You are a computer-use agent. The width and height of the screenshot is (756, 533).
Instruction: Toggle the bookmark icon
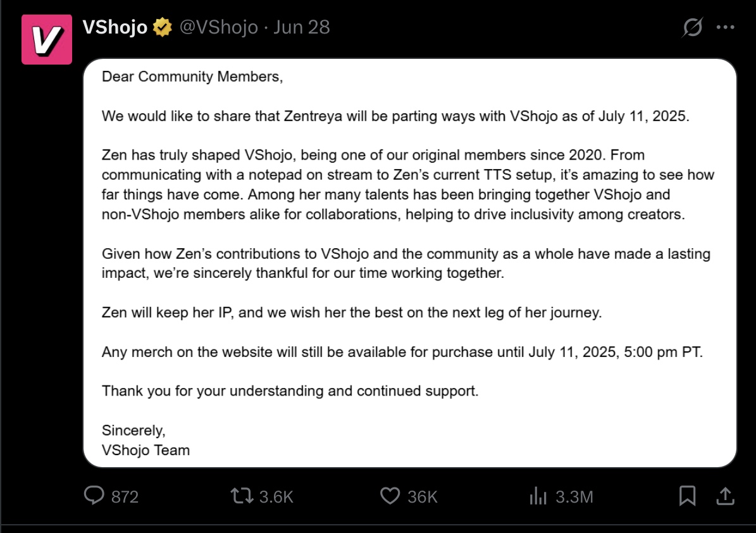click(x=687, y=496)
